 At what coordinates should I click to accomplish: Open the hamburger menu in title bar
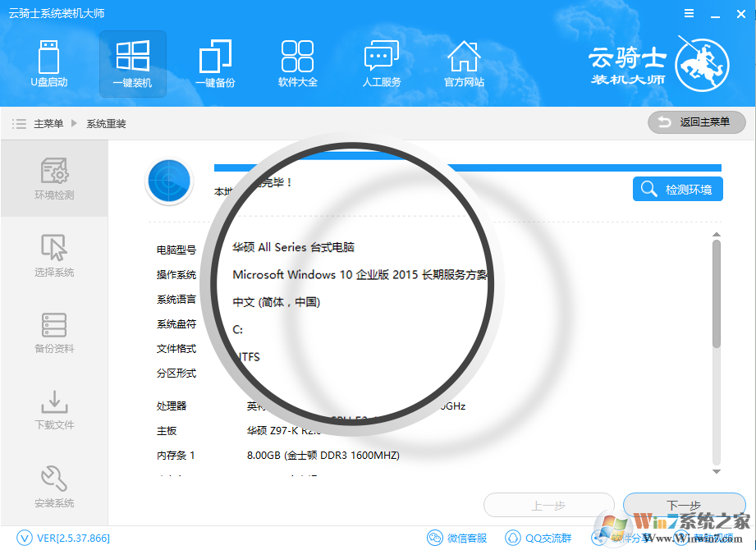[x=689, y=13]
